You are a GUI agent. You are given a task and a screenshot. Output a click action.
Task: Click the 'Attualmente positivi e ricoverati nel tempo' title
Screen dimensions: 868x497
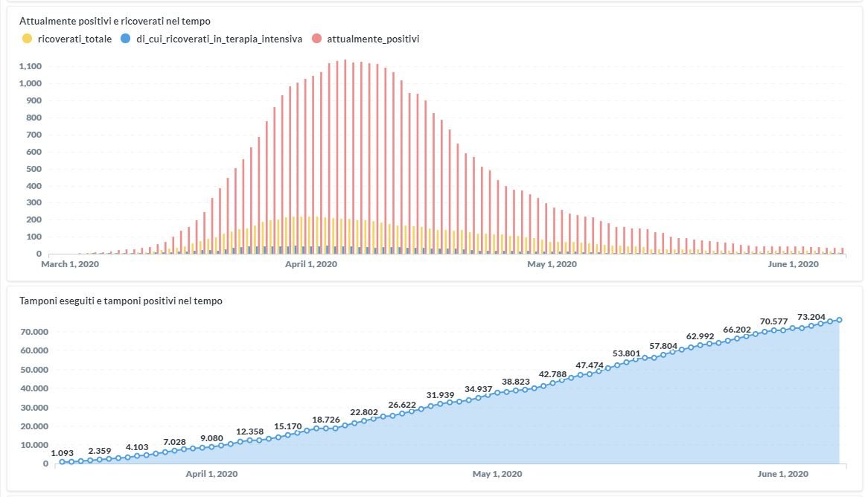pos(115,21)
